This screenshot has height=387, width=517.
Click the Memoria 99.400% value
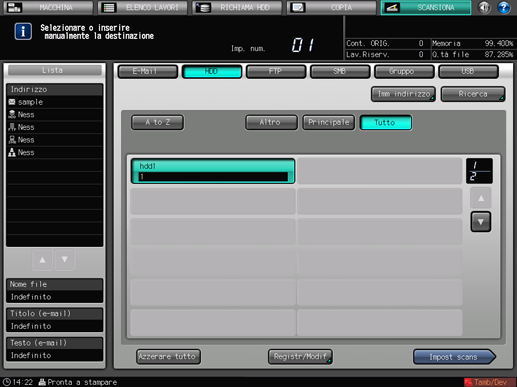tap(499, 43)
